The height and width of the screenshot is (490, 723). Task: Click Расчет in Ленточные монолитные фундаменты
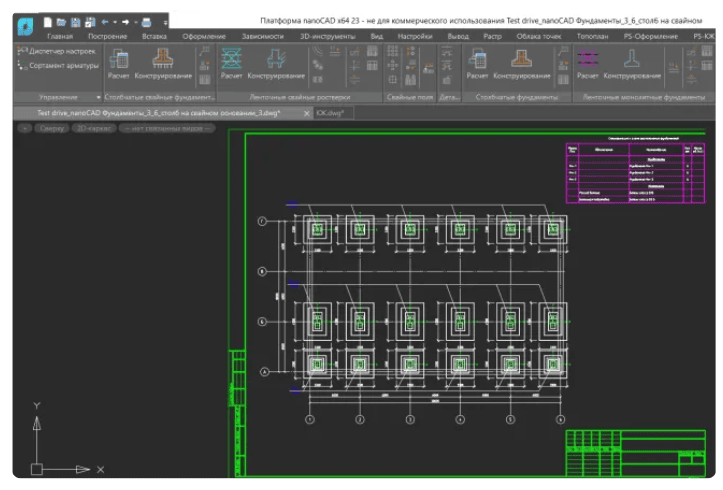tap(588, 63)
